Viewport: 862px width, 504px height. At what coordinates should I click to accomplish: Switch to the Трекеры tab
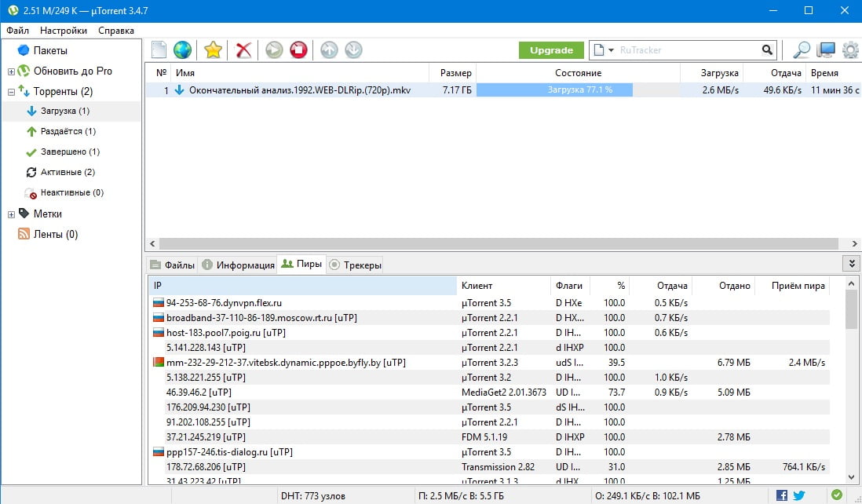coord(356,265)
